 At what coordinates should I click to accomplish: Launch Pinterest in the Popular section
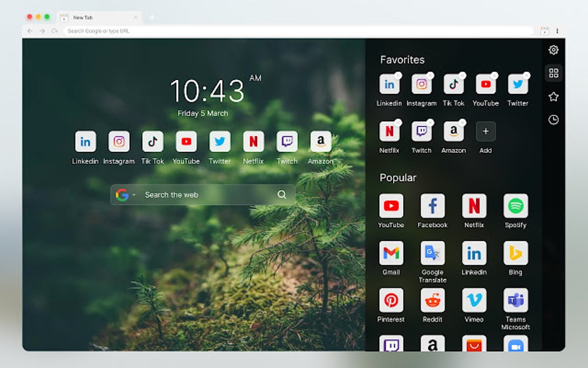391,301
